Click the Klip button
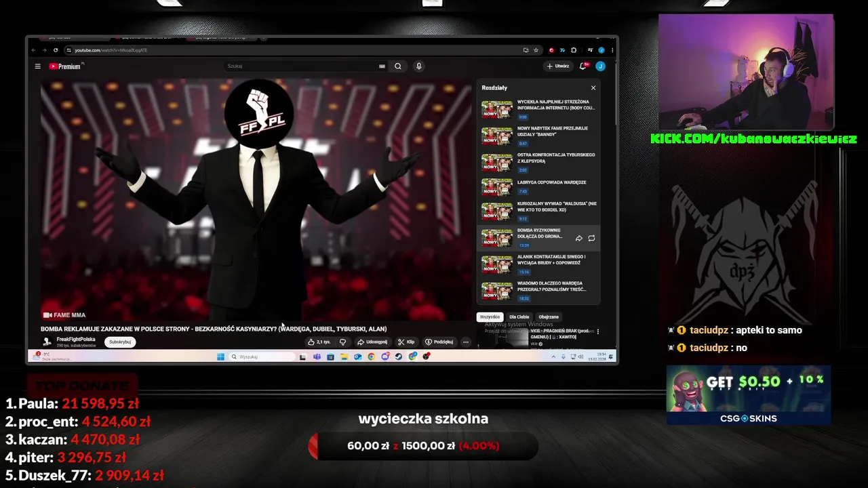Screen dimensions: 868x488 pos(406,342)
